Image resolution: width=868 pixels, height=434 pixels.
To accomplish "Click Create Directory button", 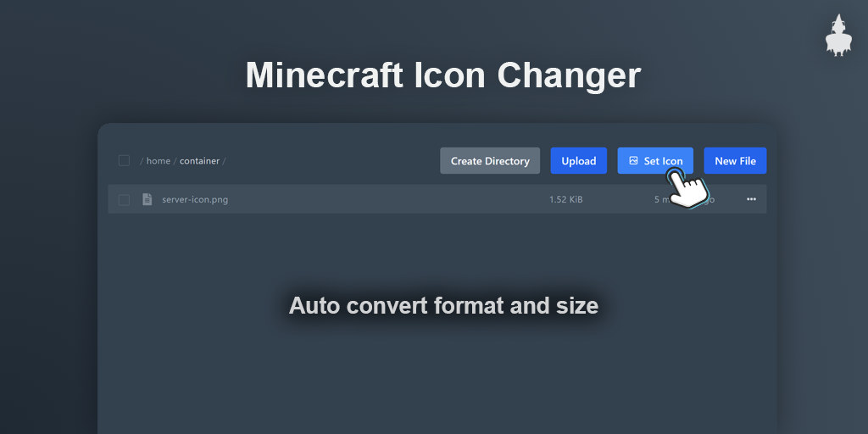I will 490,160.
